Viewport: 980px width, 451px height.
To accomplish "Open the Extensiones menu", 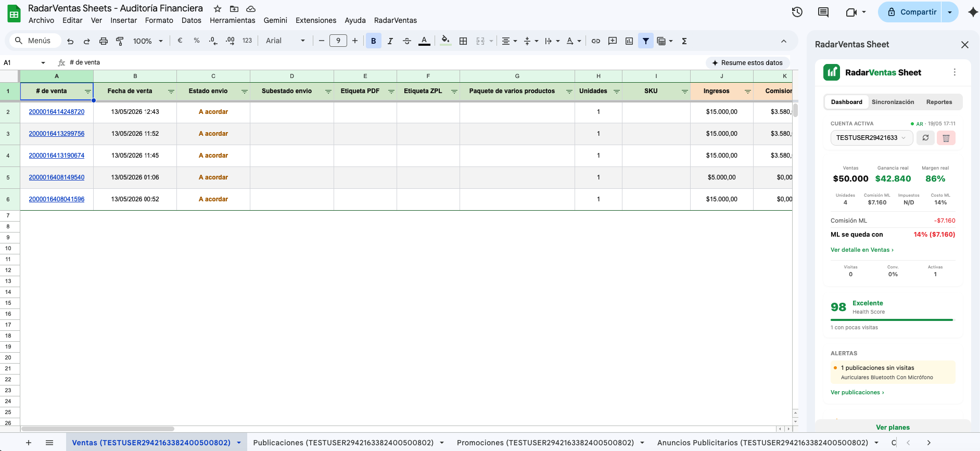I will pyautogui.click(x=316, y=20).
